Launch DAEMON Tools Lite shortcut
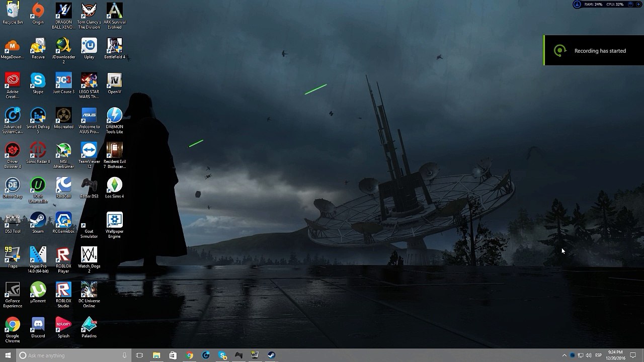The height and width of the screenshot is (362, 644). coord(115,121)
